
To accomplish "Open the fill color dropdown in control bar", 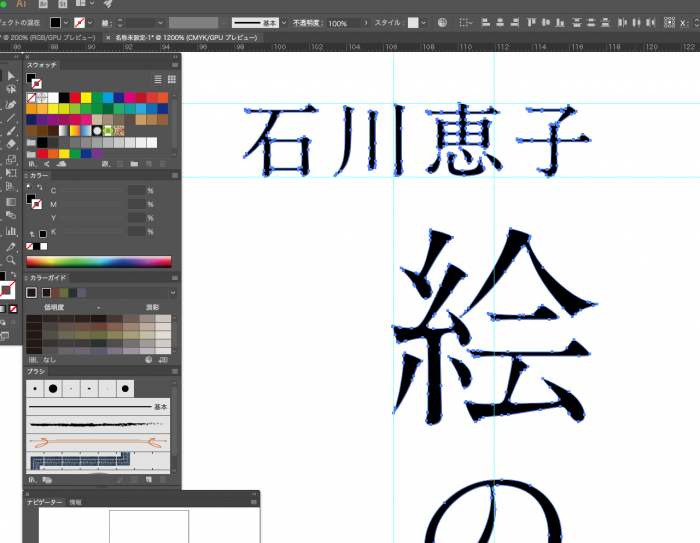I will (66, 22).
